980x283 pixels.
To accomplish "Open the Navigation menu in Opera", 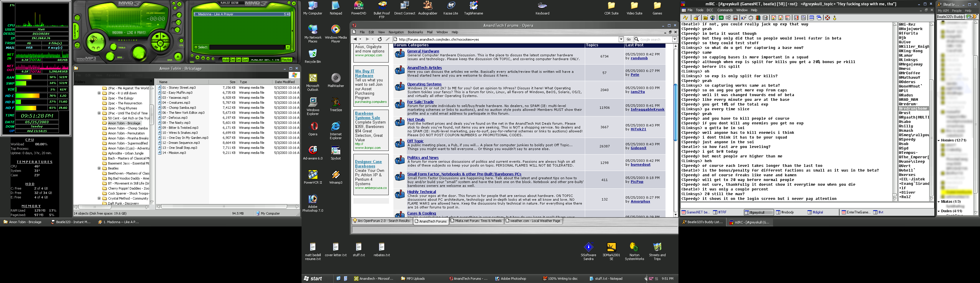I will [x=396, y=32].
